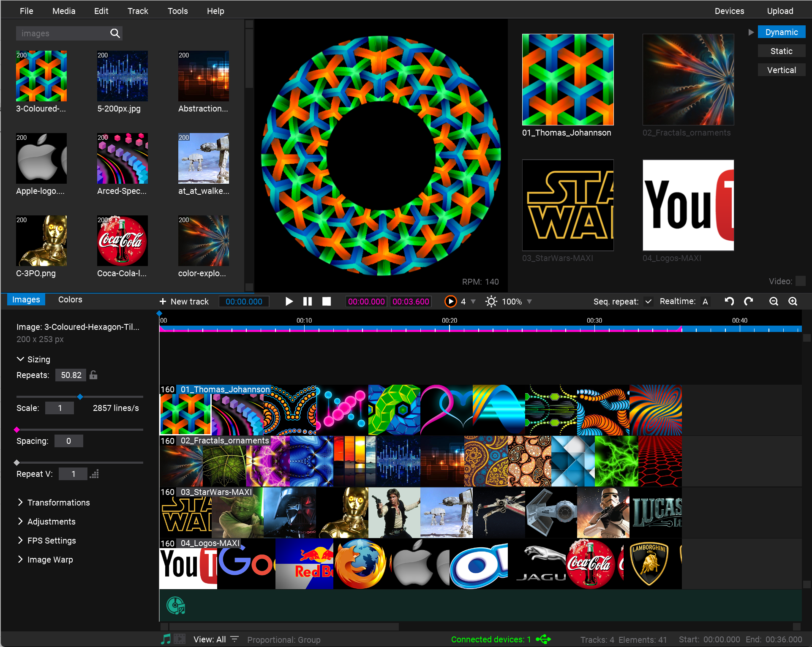812x647 pixels.
Task: Click the Static mode button
Action: coord(781,51)
